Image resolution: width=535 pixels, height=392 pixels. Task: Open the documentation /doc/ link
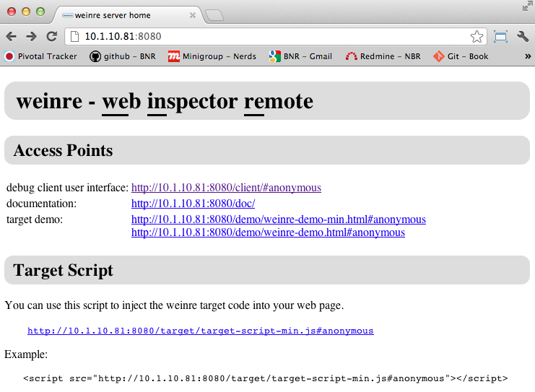[x=193, y=204]
